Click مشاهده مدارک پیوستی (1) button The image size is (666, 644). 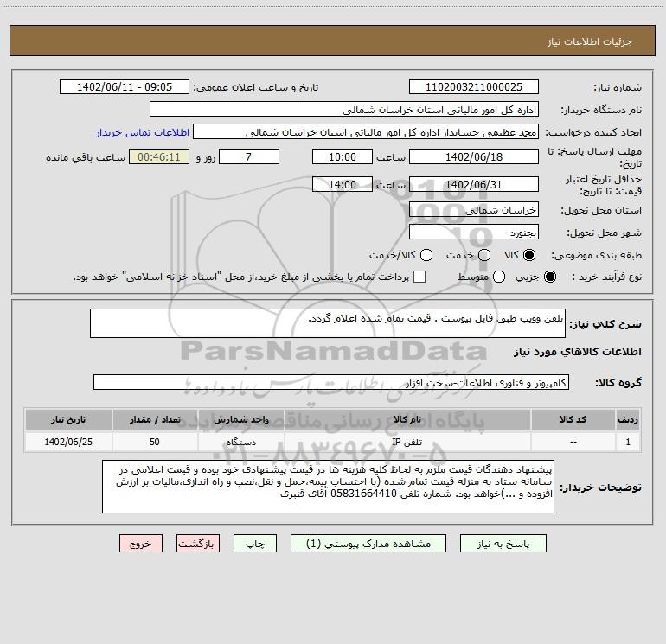click(368, 544)
